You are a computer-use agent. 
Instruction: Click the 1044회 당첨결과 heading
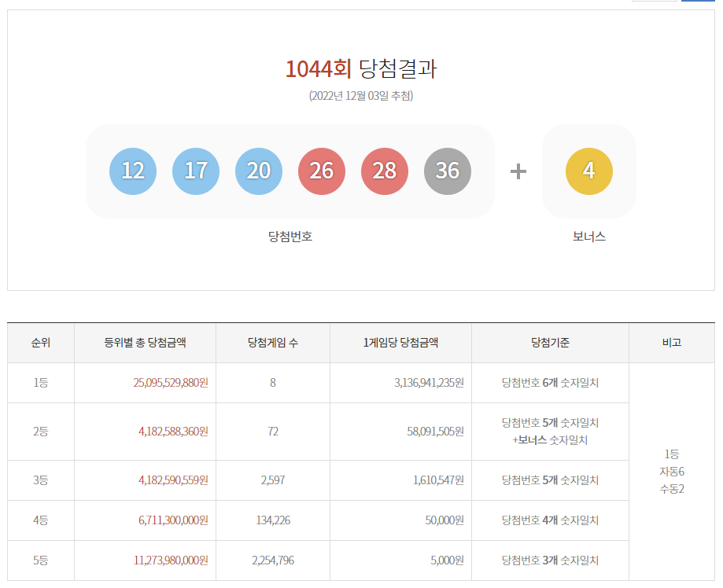(x=361, y=69)
